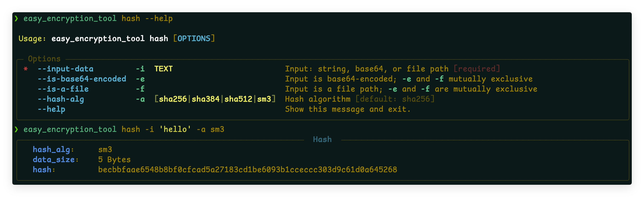Select the --is-base64-encoded flag text
Image resolution: width=644 pixels, height=197 pixels.
coord(82,79)
